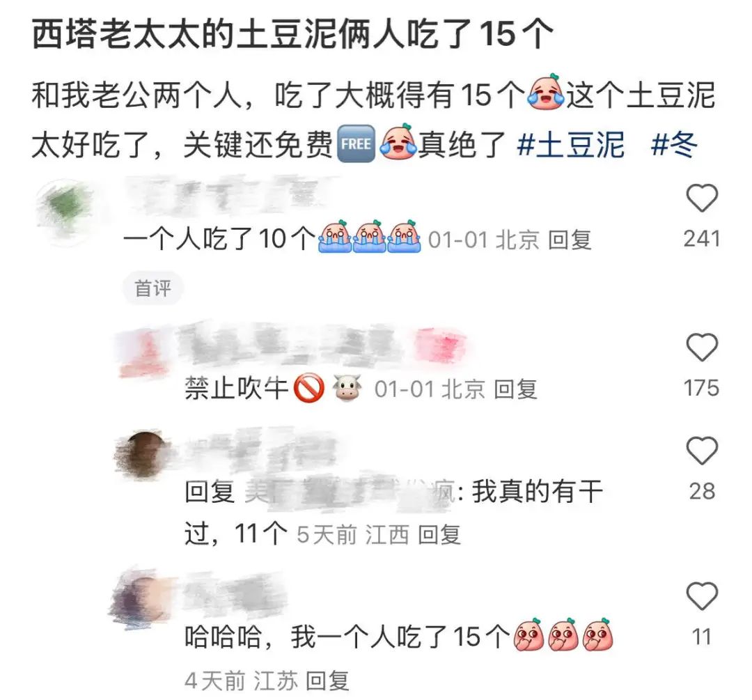
Task: Open the 江西 commenter's avatar
Action: [x=143, y=453]
